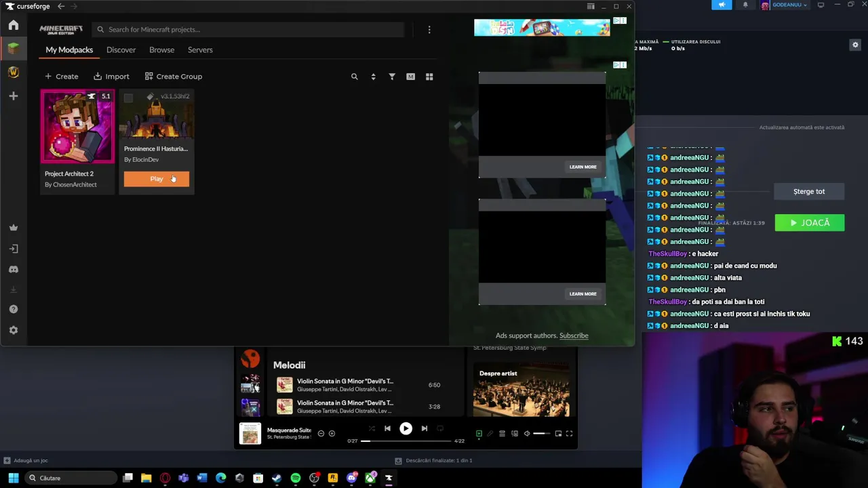This screenshot has width=868, height=488.
Task: Open Discord icon in CurseForge sidebar
Action: [x=14, y=269]
